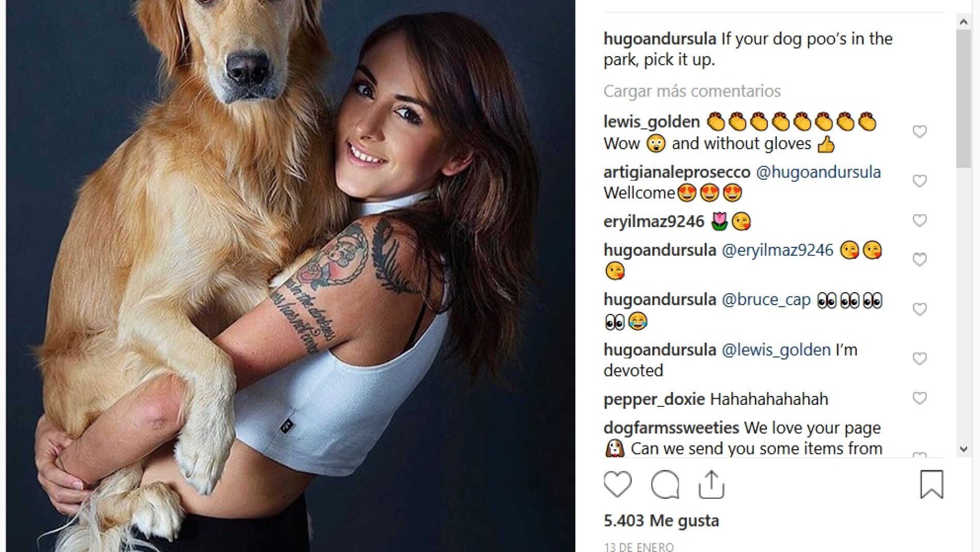Like the post with the large heart icon
Screen dimensions: 980x552
point(618,484)
